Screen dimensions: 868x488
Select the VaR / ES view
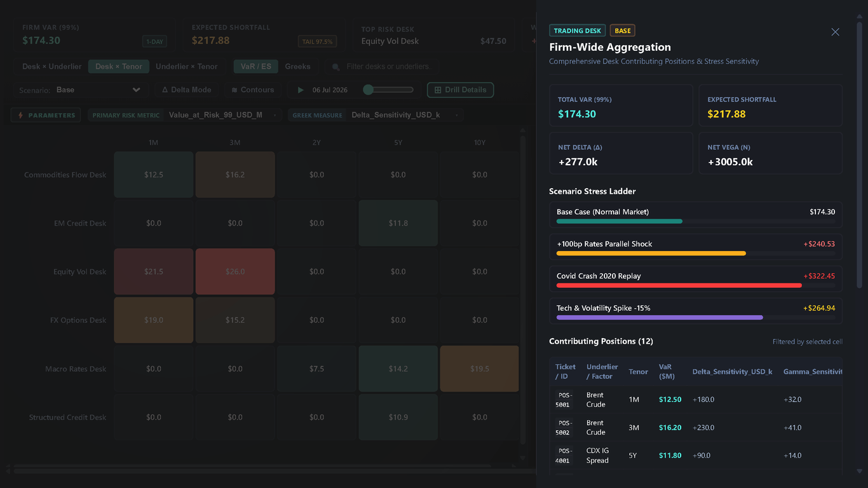(x=256, y=67)
